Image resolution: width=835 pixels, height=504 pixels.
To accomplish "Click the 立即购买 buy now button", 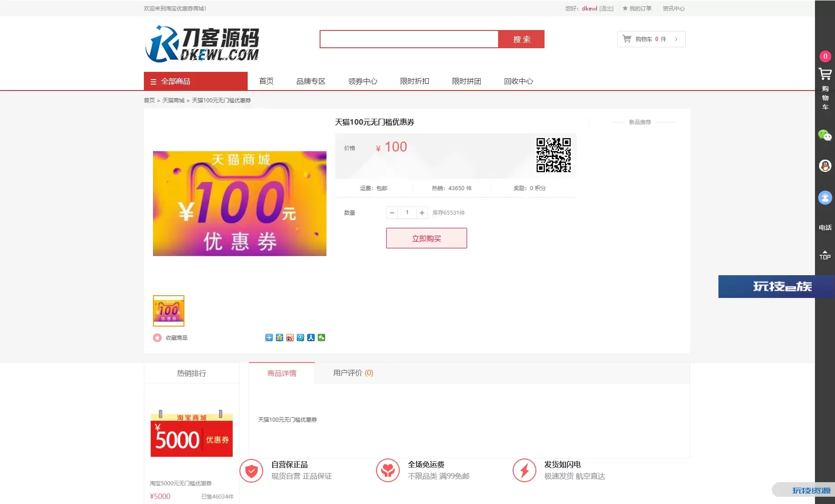I will [427, 238].
